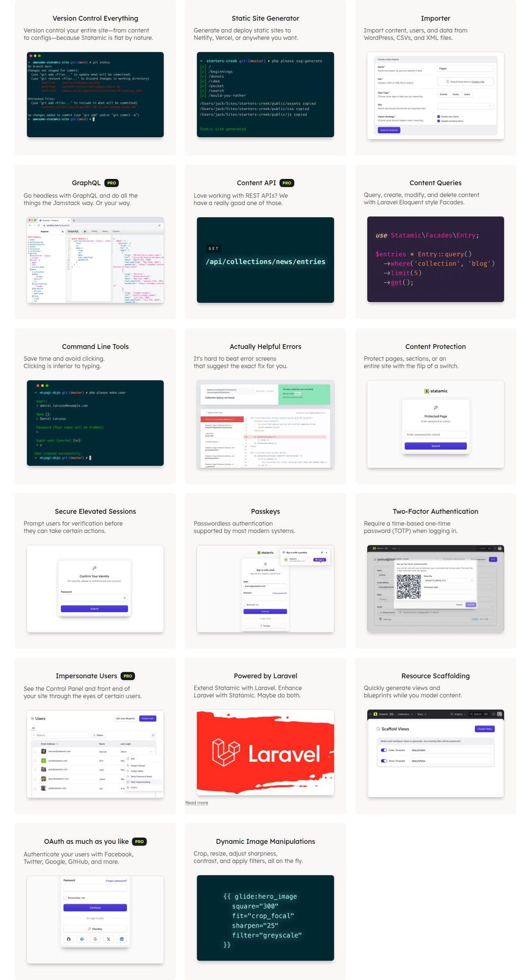Click the Google sign-in icon
This screenshot has width=531, height=980.
[95, 939]
